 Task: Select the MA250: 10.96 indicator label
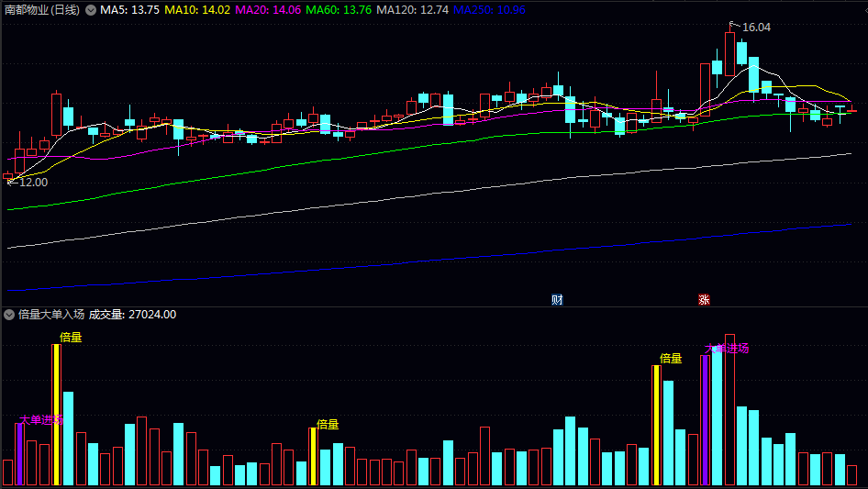coord(489,10)
